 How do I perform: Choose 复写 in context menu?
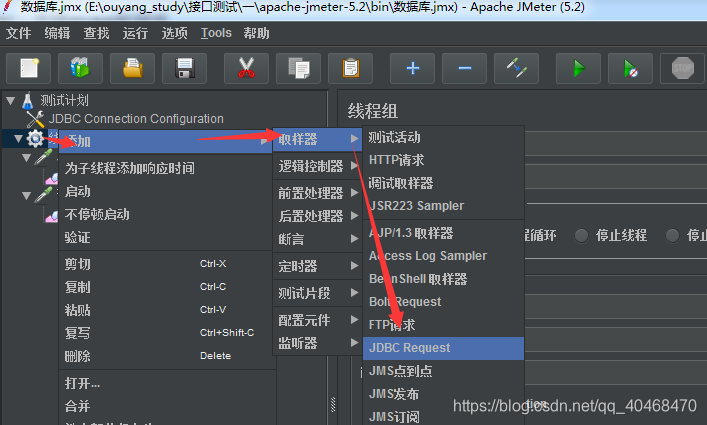(x=166, y=333)
